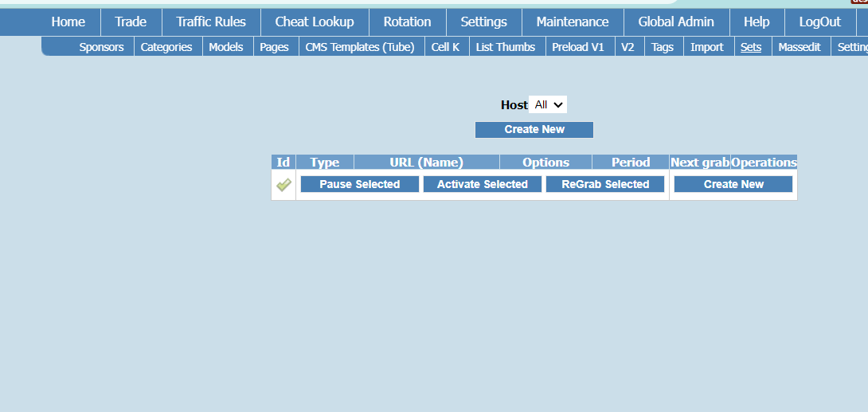This screenshot has height=412, width=868.
Task: Click the Period column header
Action: click(631, 163)
